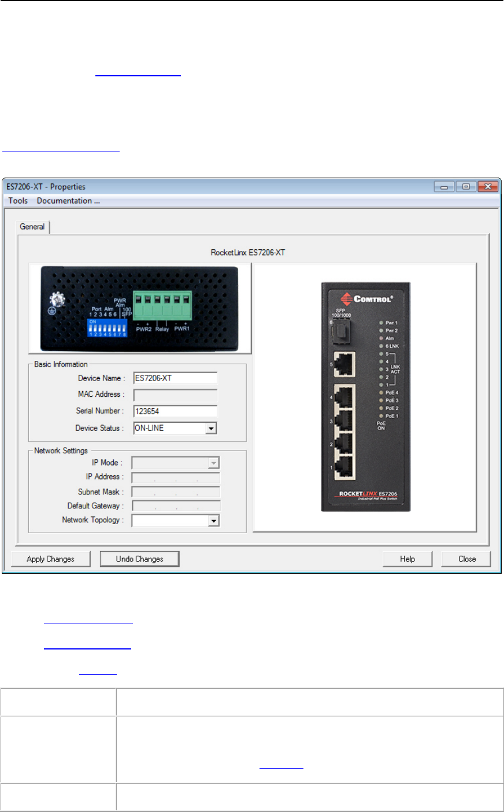Click the Undo Changes button
Image resolution: width=504 pixels, height=812 pixels.
(139, 559)
